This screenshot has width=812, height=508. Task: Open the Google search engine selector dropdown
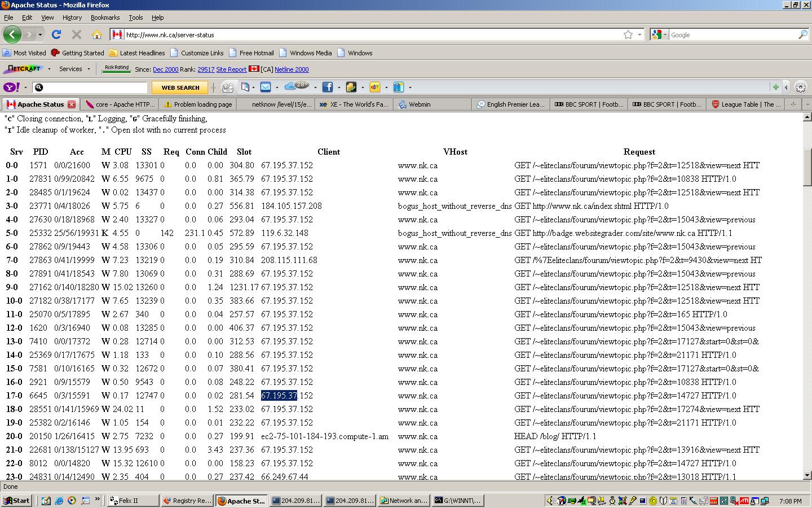659,34
